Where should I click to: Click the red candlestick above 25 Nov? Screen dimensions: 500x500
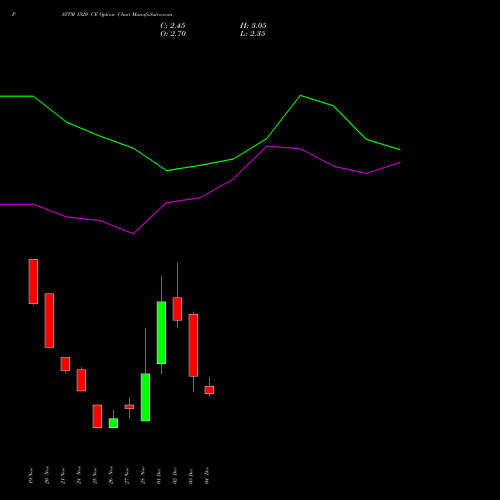pyautogui.click(x=97, y=416)
